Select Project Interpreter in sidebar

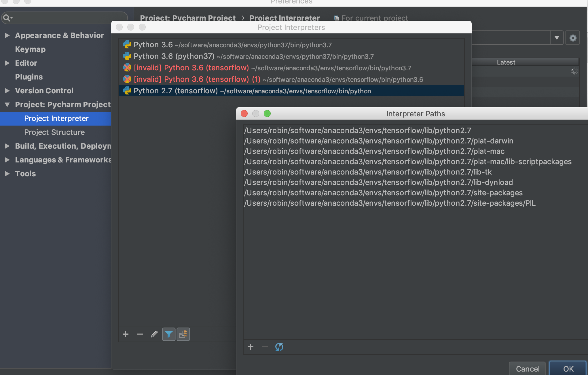pyautogui.click(x=56, y=118)
